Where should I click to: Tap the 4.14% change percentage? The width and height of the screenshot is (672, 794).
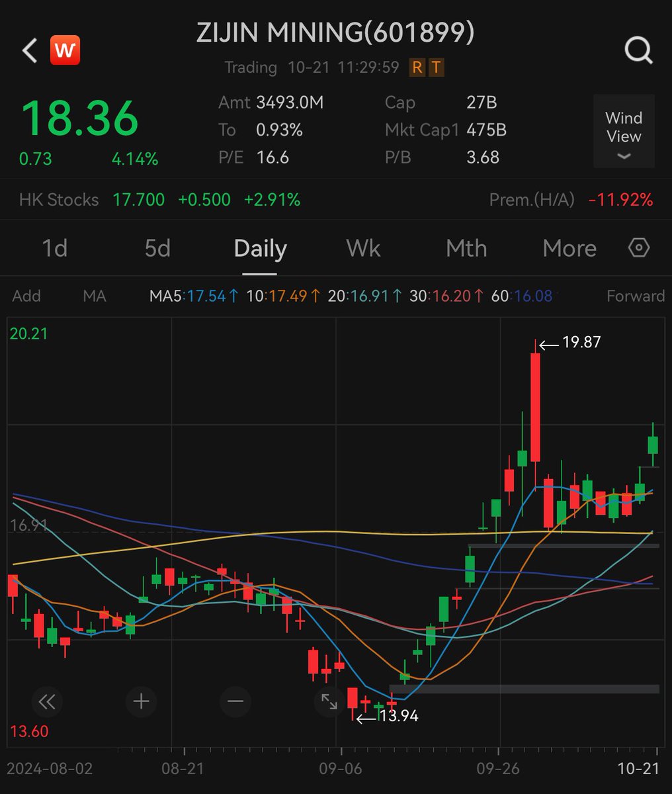click(x=135, y=159)
